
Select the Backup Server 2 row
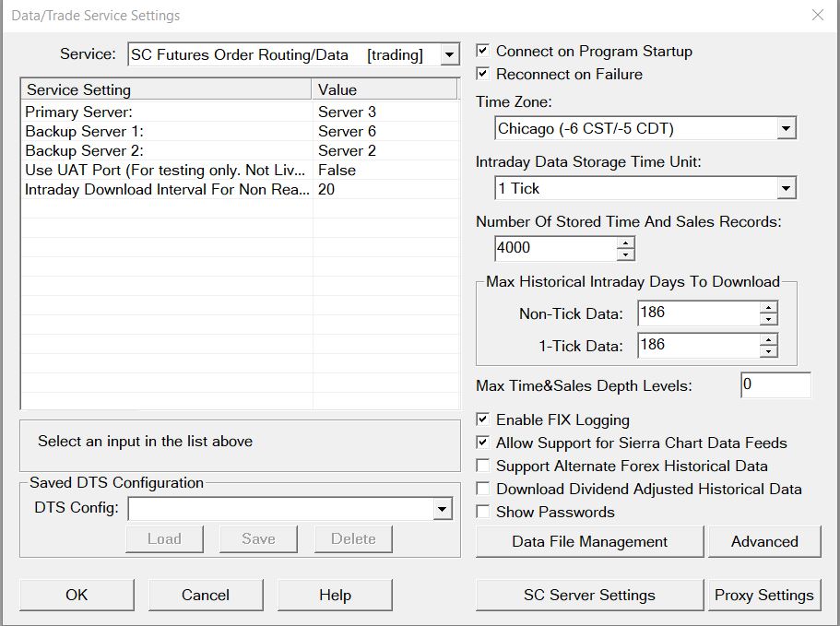pyautogui.click(x=240, y=150)
